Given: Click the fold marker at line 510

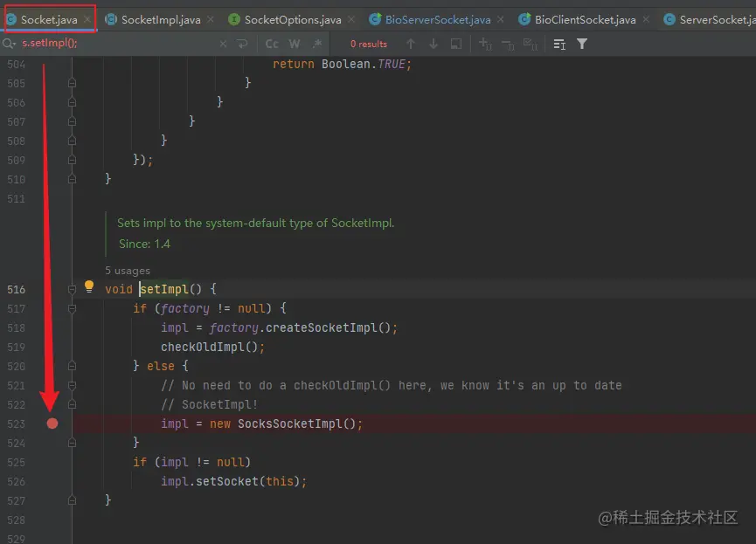Looking at the screenshot, I should (x=72, y=179).
